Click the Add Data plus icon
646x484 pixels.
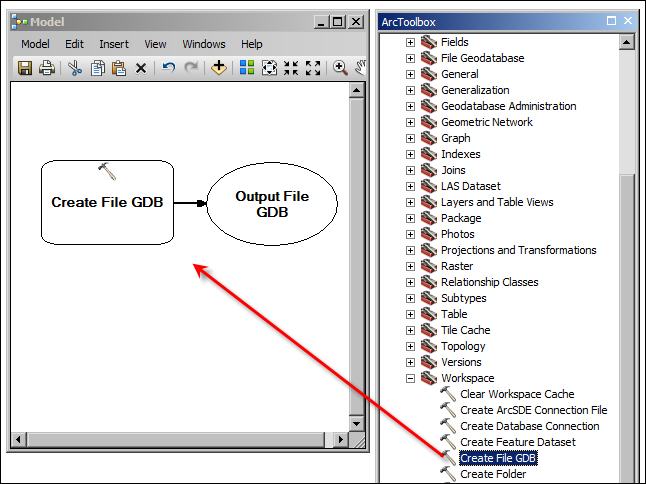[219, 68]
